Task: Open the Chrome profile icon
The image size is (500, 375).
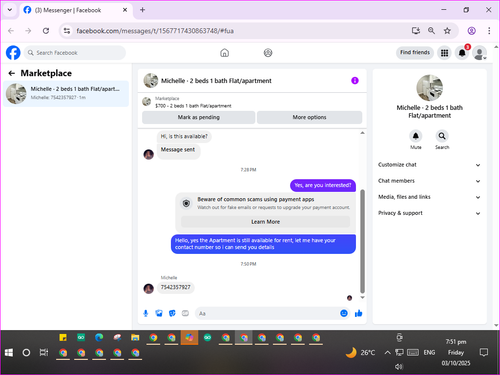Action: coord(472,31)
